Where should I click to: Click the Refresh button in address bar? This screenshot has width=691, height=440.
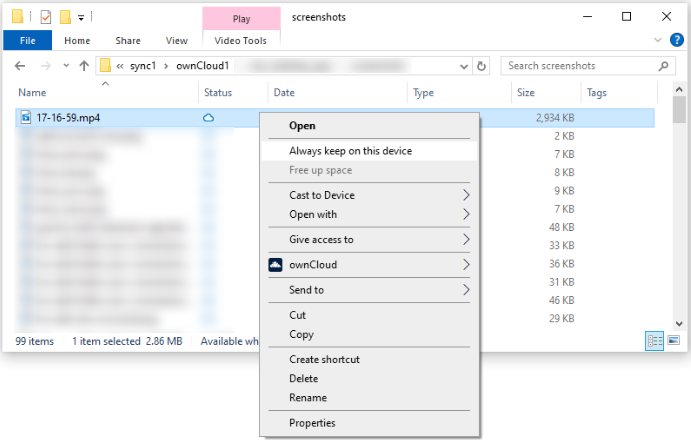click(x=482, y=66)
